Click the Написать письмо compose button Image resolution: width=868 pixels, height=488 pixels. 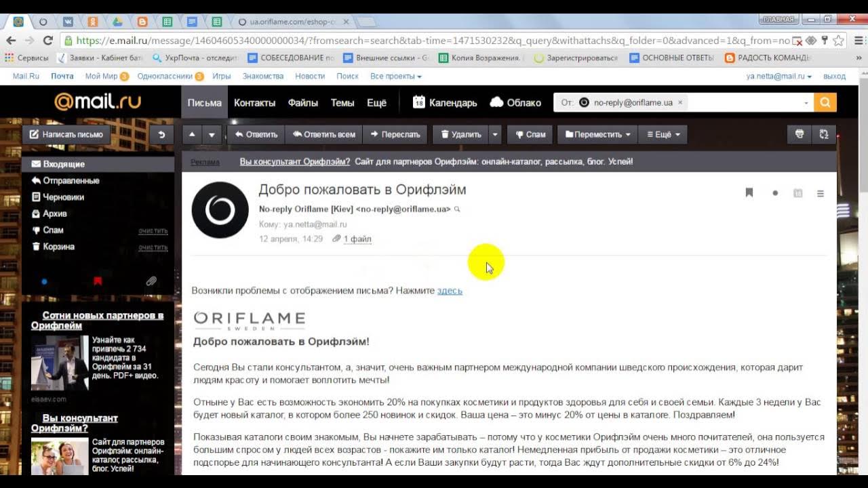click(66, 134)
